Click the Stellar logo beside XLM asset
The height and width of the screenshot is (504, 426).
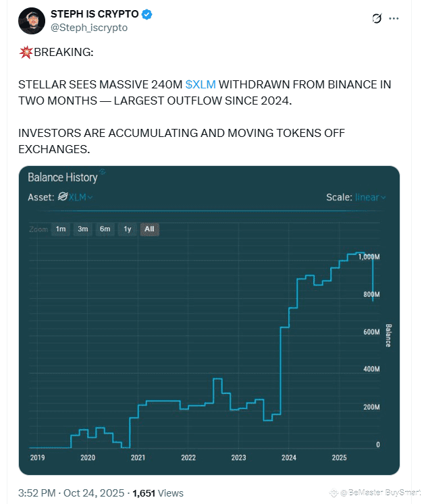(x=63, y=197)
